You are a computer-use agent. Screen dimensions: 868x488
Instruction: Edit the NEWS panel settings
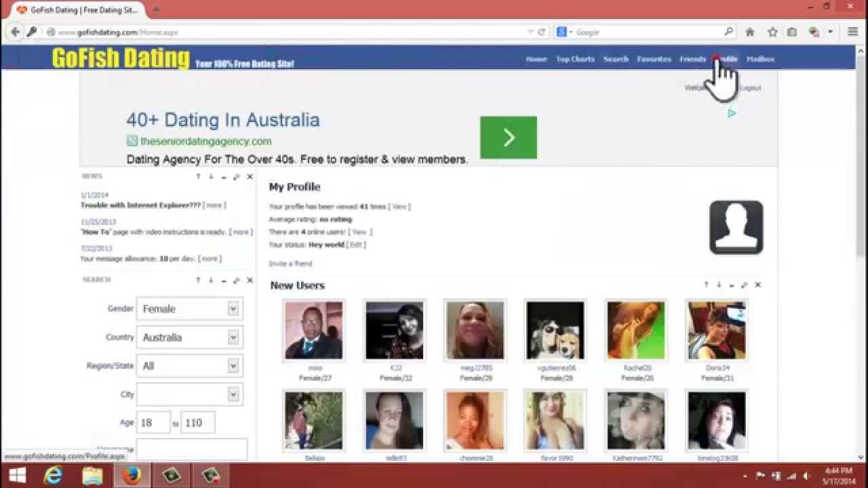click(237, 176)
